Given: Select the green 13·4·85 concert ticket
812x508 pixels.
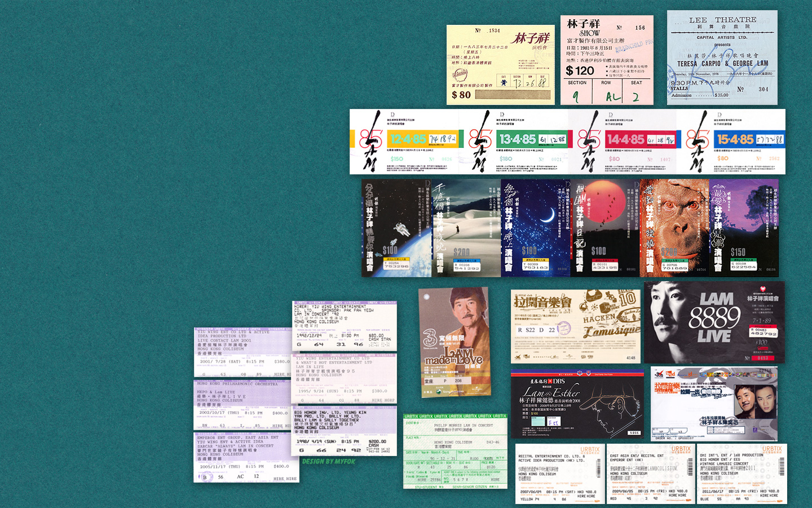Looking at the screenshot, I should [x=513, y=142].
